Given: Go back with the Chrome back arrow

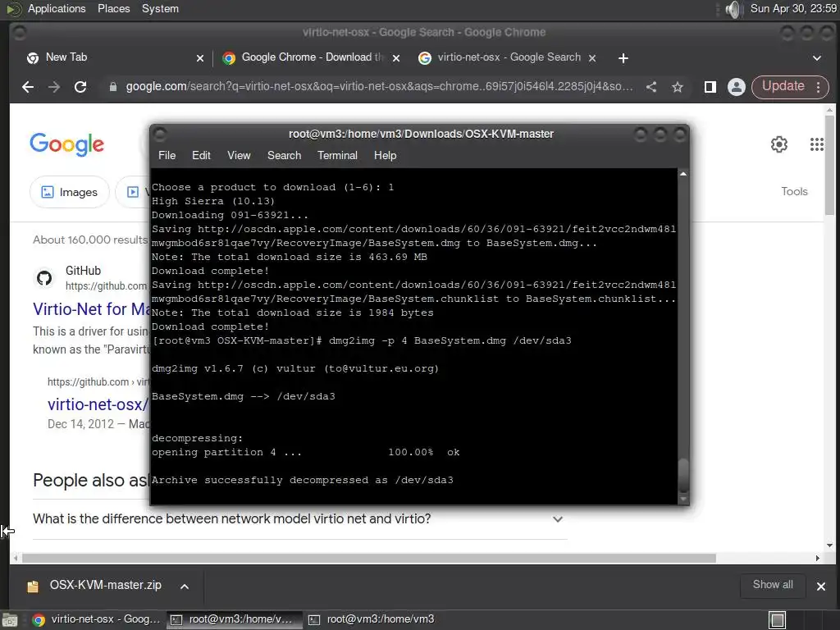Looking at the screenshot, I should click(x=28, y=87).
